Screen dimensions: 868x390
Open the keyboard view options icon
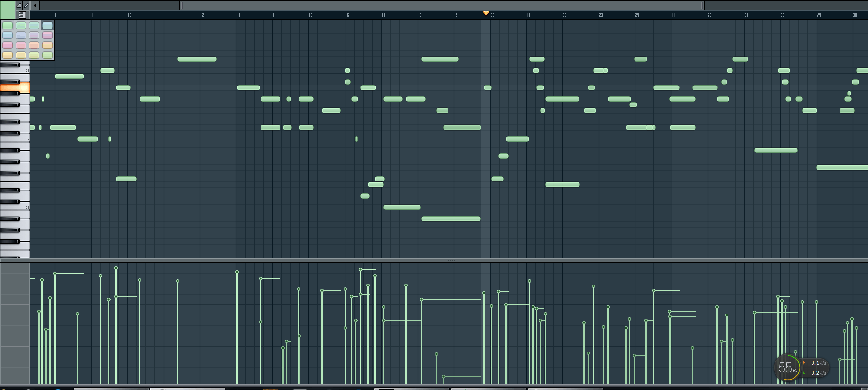[22, 15]
